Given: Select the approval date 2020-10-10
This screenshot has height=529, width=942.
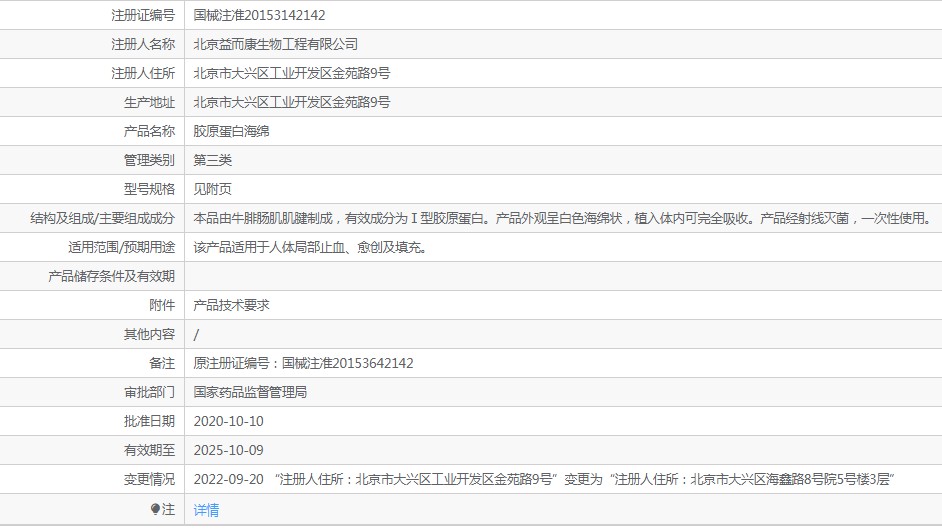Looking at the screenshot, I should click(x=228, y=421).
